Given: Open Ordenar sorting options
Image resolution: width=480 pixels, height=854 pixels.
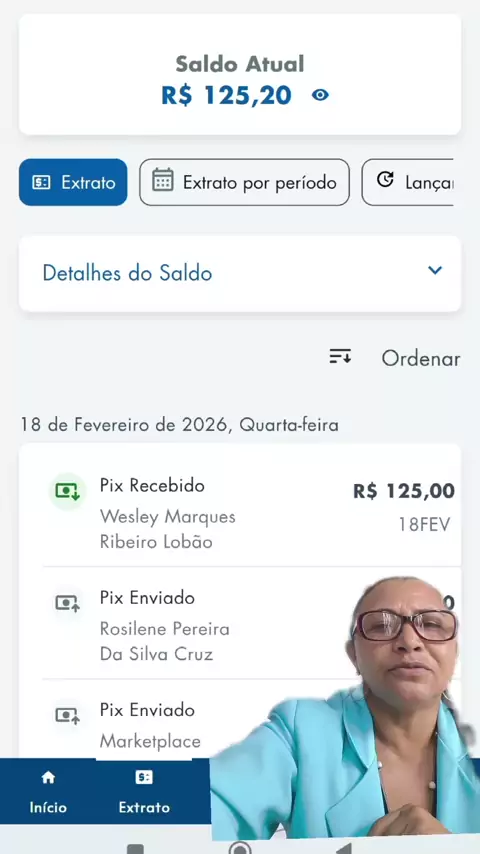Looking at the screenshot, I should (421, 358).
